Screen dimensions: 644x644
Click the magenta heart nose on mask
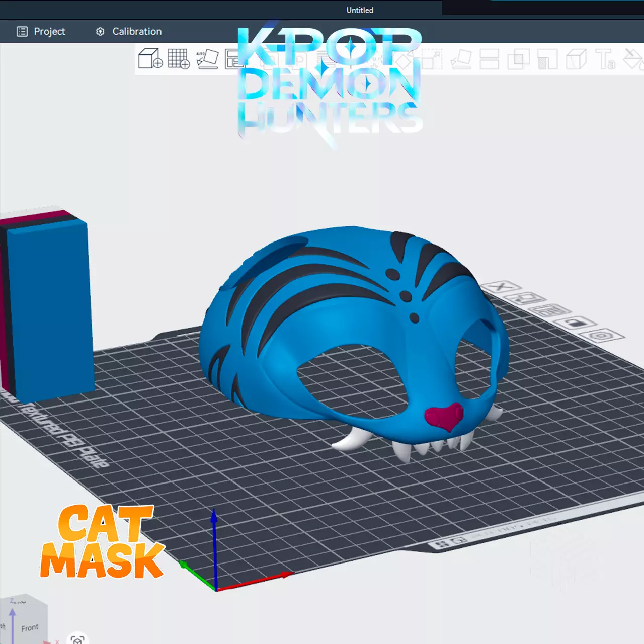[444, 417]
